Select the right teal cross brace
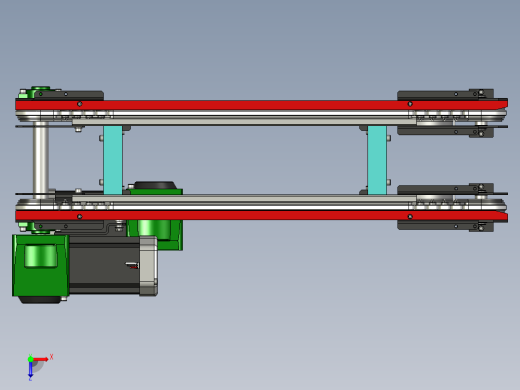Viewport: 520px width, 390px height. click(x=377, y=160)
